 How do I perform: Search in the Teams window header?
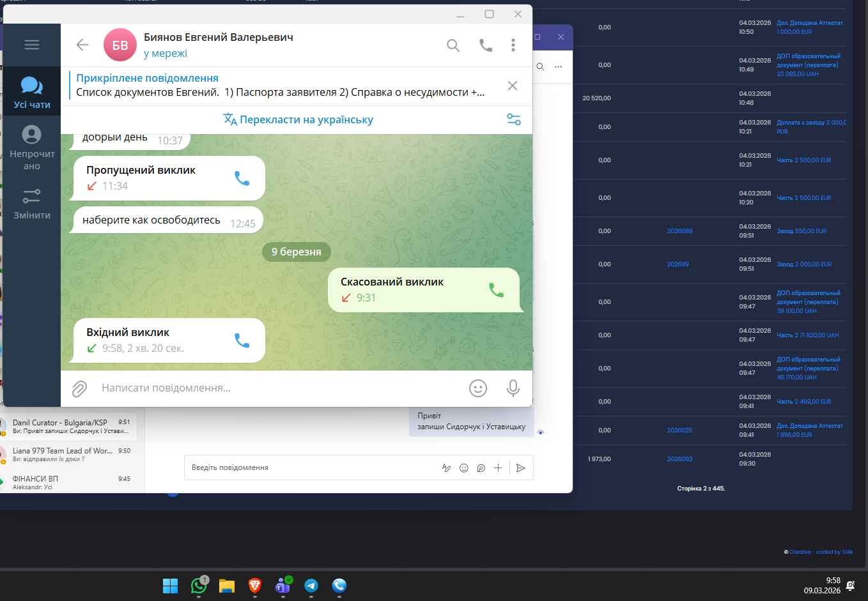coord(540,66)
